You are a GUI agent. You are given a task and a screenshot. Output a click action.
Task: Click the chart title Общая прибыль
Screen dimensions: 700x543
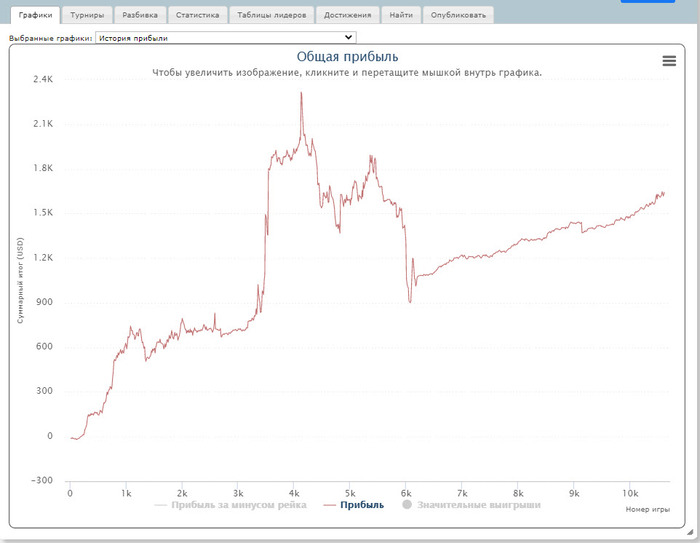click(347, 57)
